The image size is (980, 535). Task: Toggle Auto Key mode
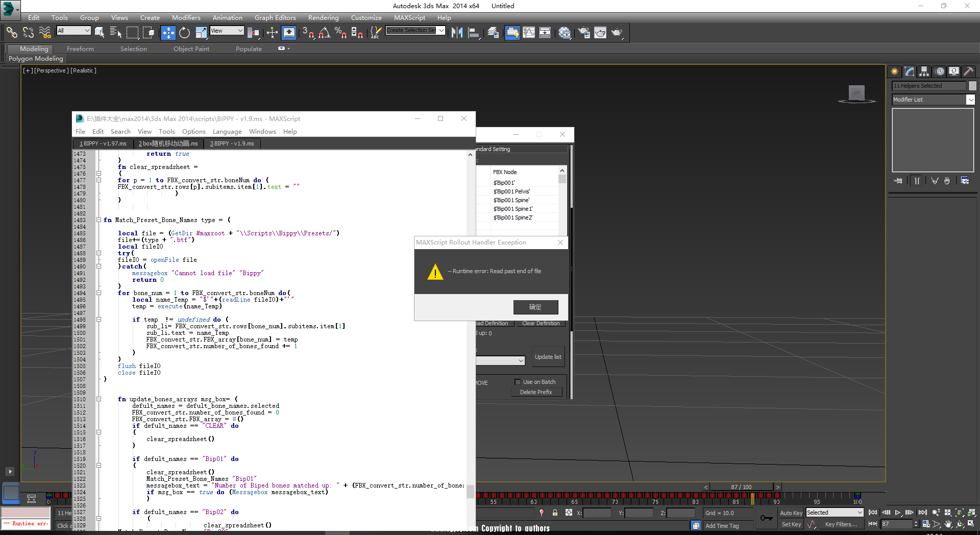click(791, 513)
